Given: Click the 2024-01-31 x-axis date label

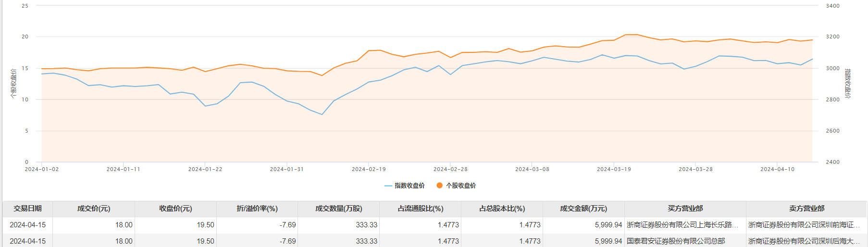Looking at the screenshot, I should pos(287,169).
